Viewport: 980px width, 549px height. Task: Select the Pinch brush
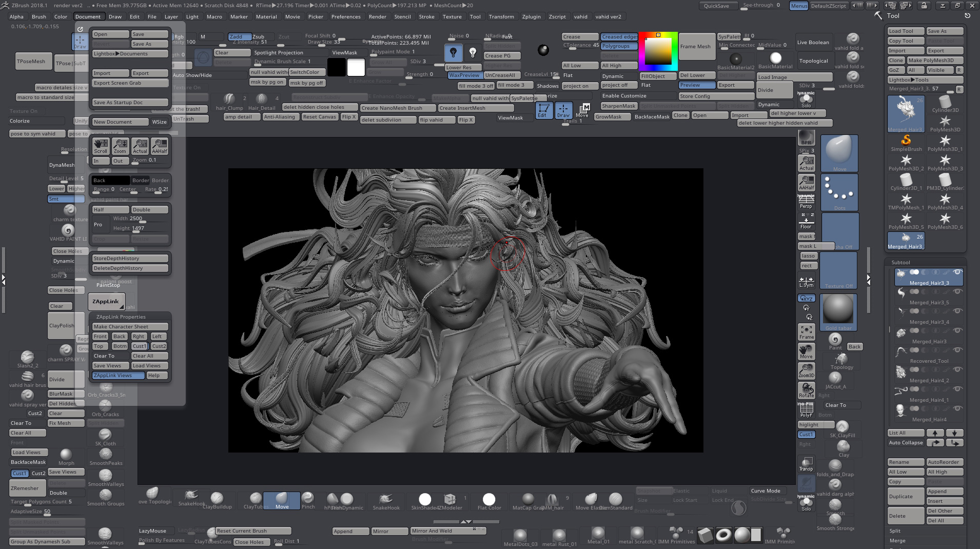pyautogui.click(x=308, y=500)
